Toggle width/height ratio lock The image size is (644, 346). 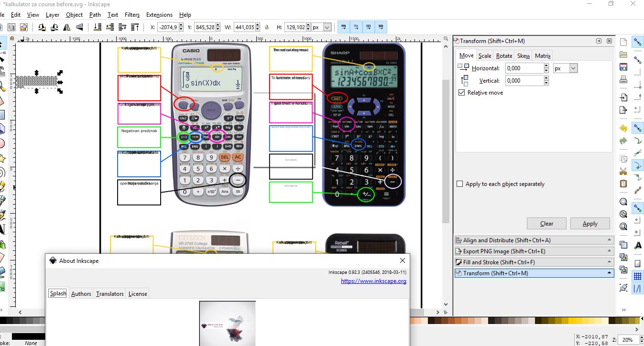266,27
